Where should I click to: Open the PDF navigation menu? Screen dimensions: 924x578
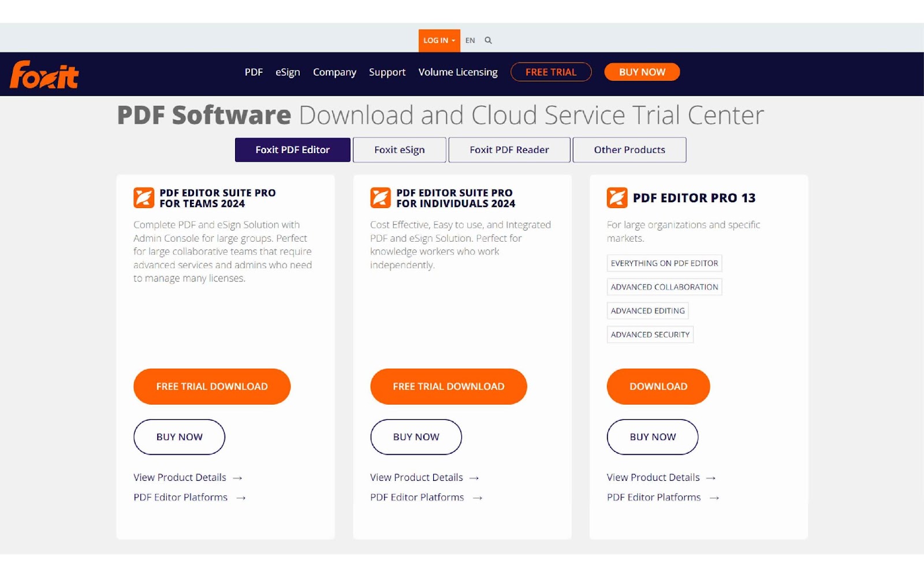254,72
